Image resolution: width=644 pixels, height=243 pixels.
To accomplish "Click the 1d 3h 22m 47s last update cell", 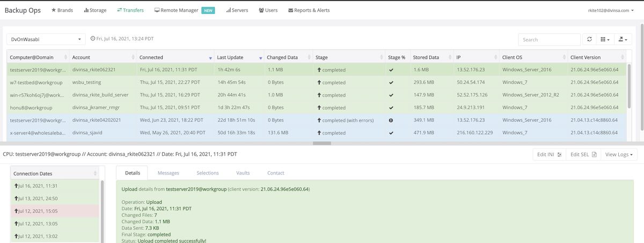I will pyautogui.click(x=239, y=108).
